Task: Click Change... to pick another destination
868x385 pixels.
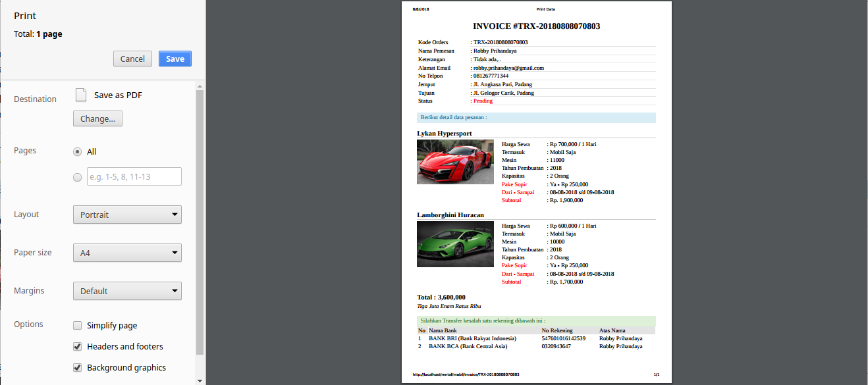Action: (x=97, y=119)
